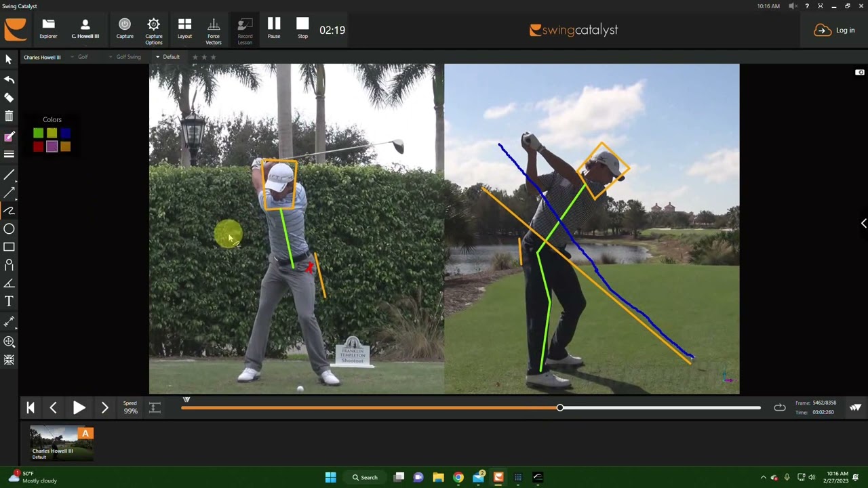Viewport: 868px width, 488px height.
Task: Select the orange color swatch
Action: point(65,146)
